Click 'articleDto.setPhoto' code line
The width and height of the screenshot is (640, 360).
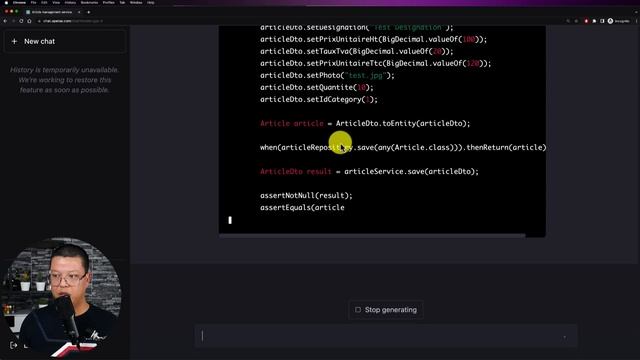pos(327,76)
